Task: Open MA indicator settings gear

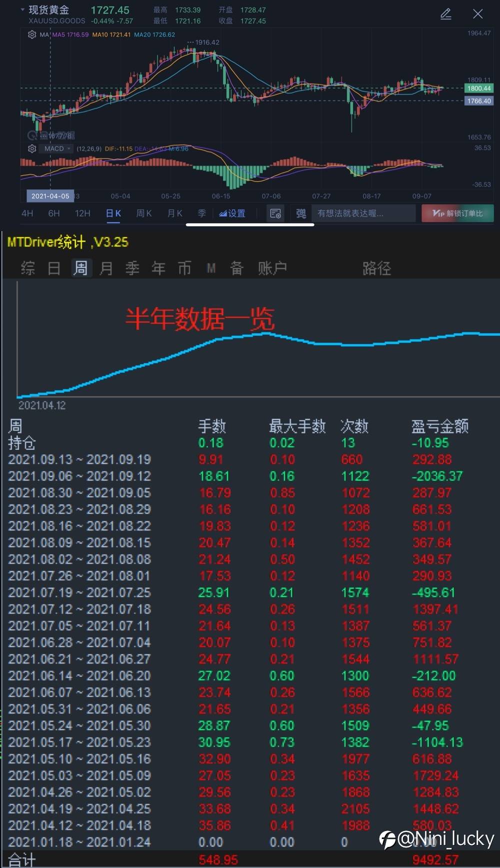Action: click(x=32, y=35)
